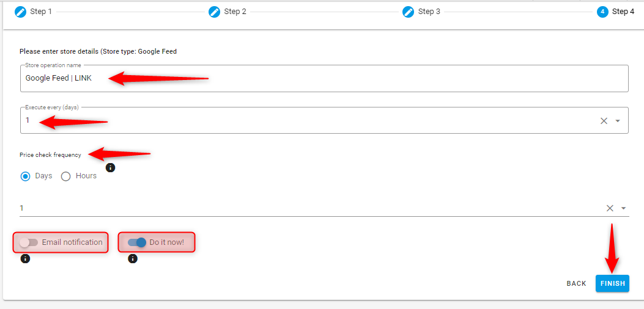Click the Step 4 number circle icon

click(x=602, y=12)
